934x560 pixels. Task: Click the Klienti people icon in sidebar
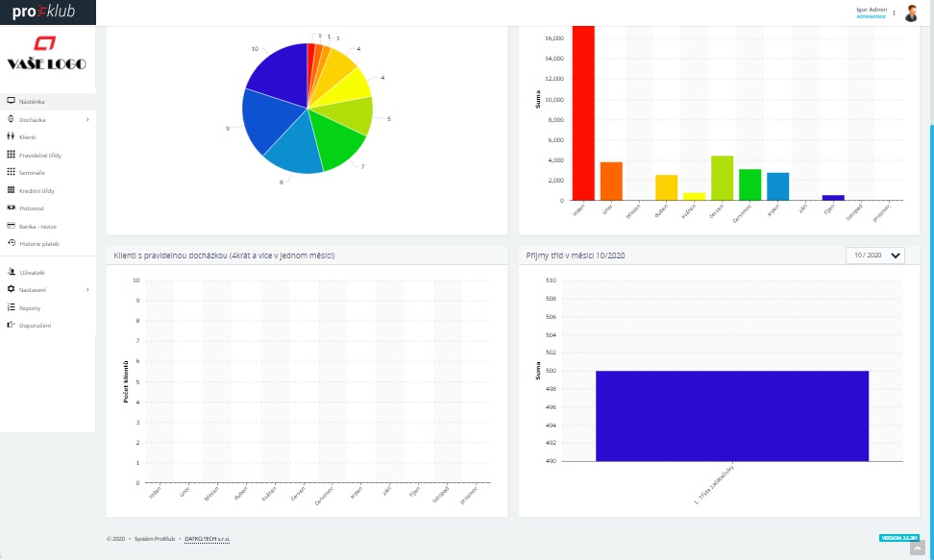pyautogui.click(x=11, y=137)
